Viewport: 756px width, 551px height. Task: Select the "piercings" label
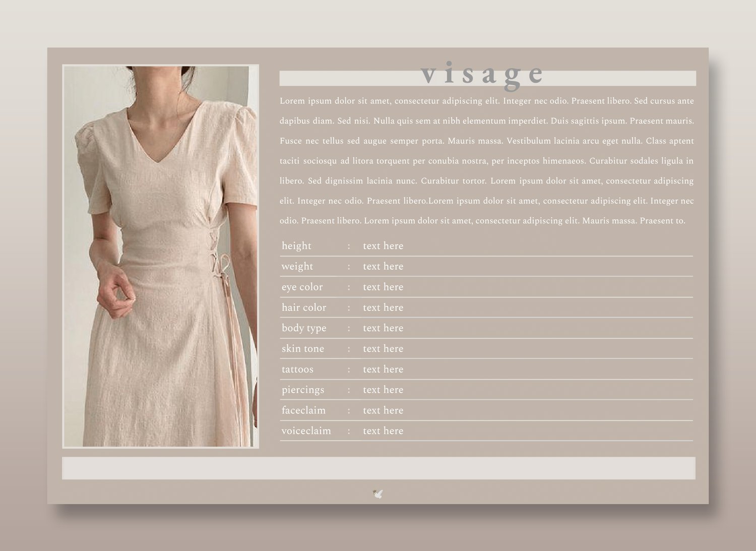[303, 390]
